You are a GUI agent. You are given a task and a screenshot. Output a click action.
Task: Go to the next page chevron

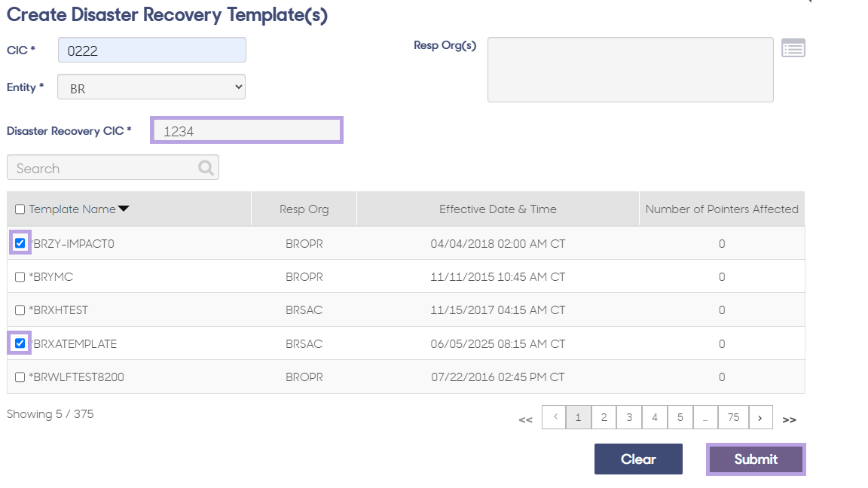click(x=760, y=417)
